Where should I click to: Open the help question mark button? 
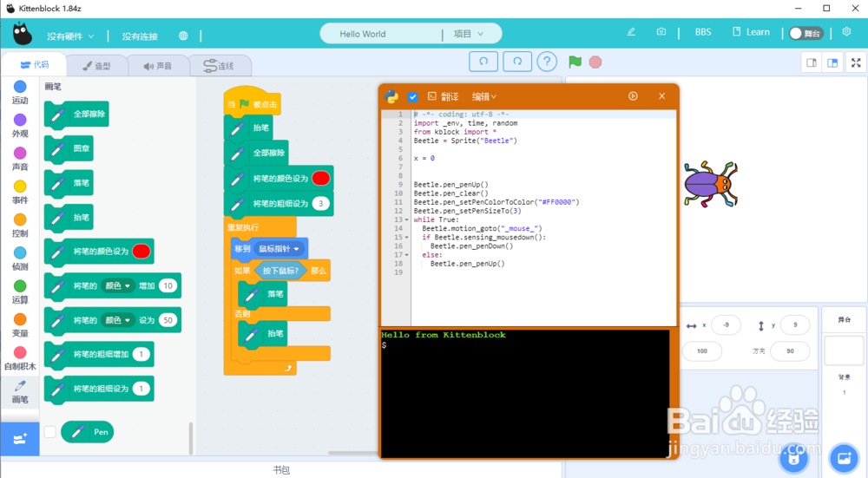click(x=547, y=62)
